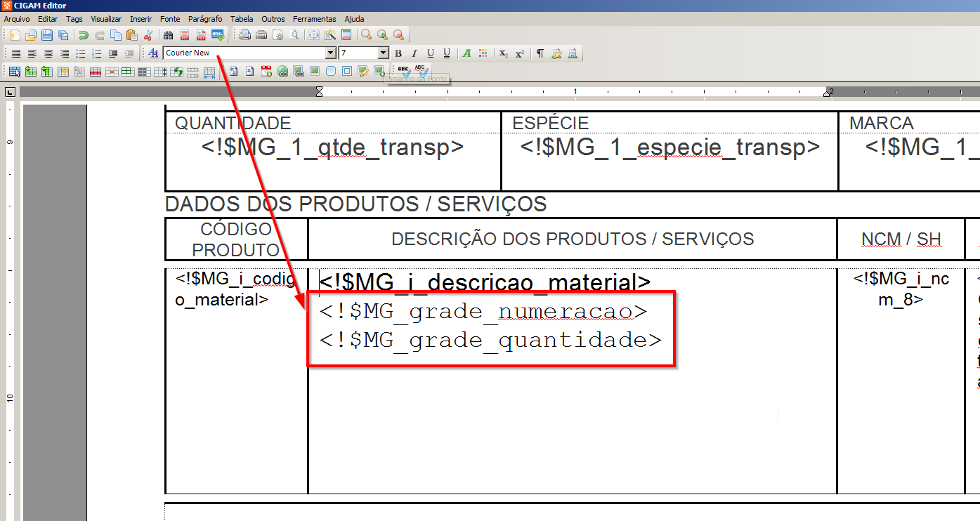Click the Zoom In magnifier icon
Viewport: 980px width, 521px height.
coord(382,35)
